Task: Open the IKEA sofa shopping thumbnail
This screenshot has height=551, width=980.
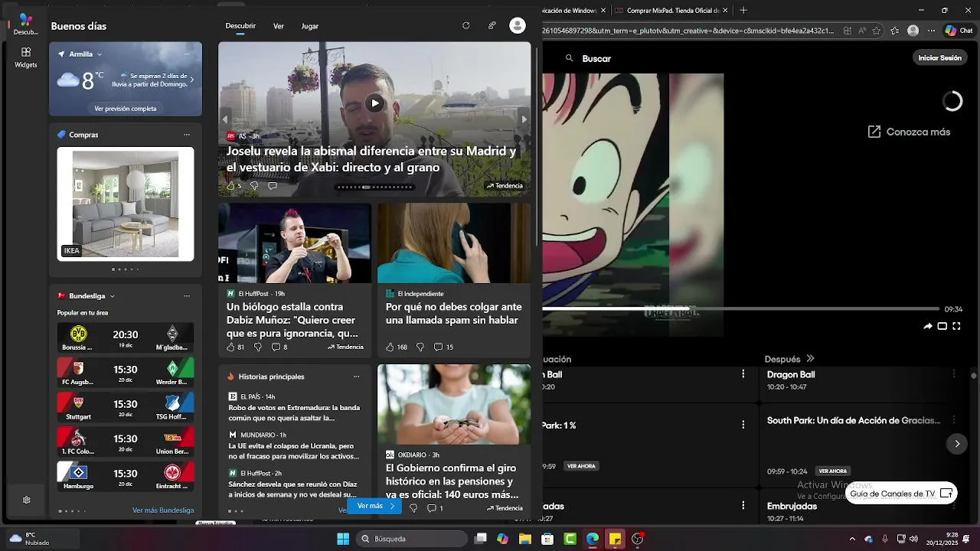Action: point(126,204)
